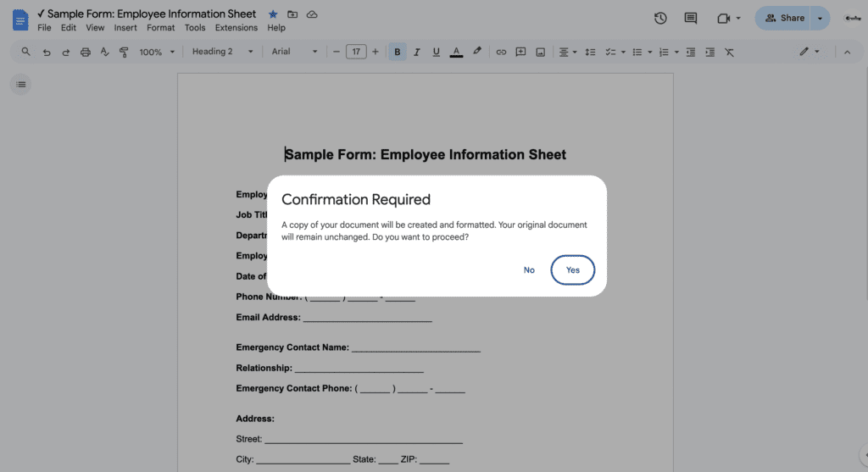
Task: Click the insert link icon
Action: pyautogui.click(x=501, y=52)
